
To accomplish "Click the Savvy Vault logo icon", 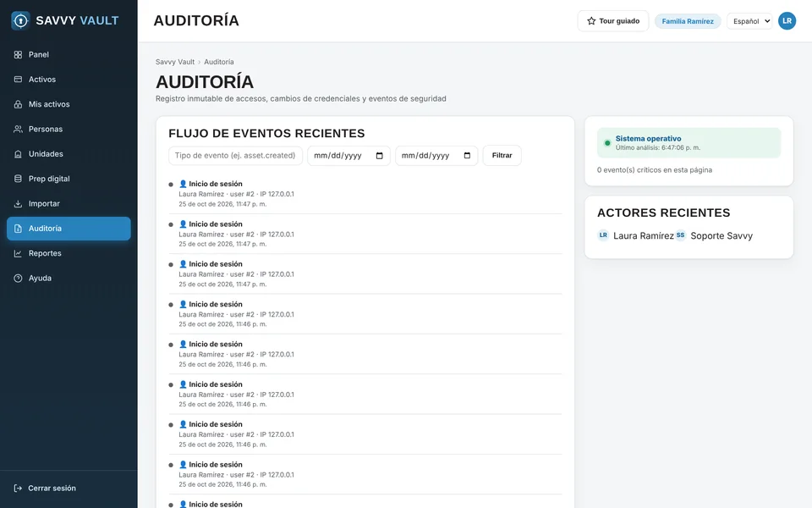I will pyautogui.click(x=20, y=20).
